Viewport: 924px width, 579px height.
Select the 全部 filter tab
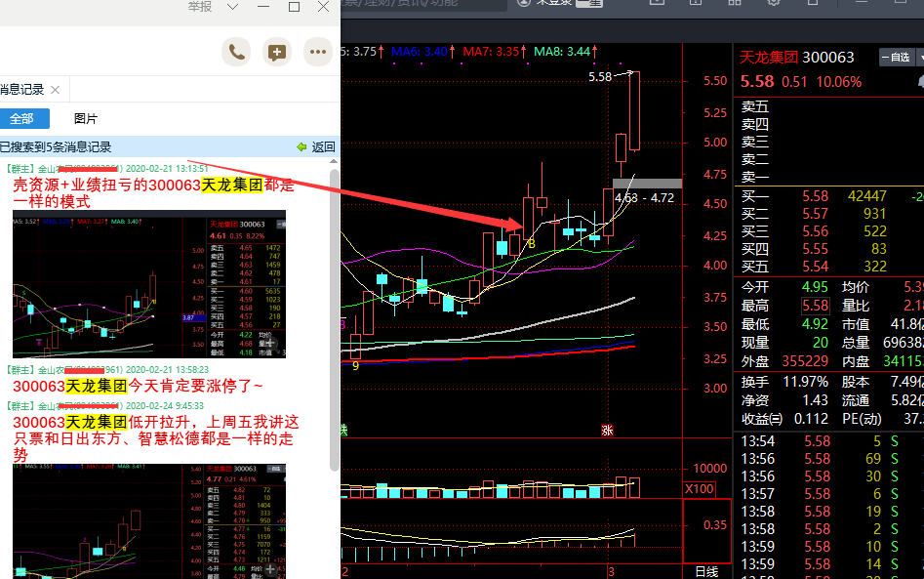(22, 118)
